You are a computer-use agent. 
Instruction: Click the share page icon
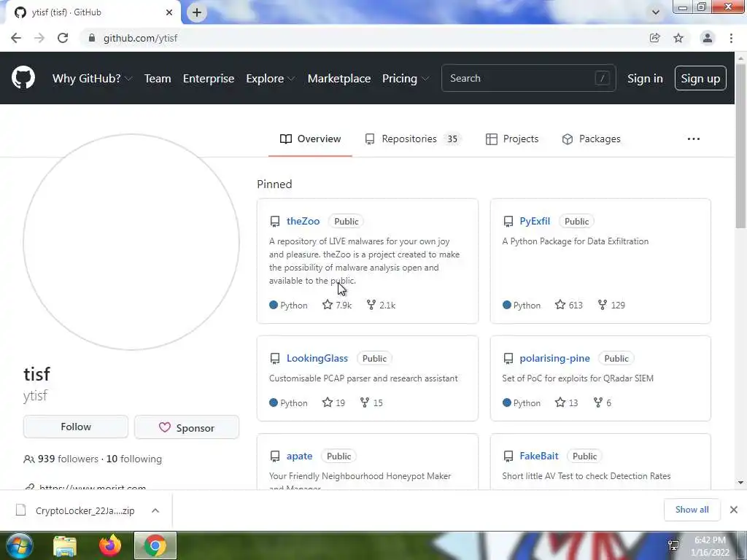pyautogui.click(x=655, y=38)
